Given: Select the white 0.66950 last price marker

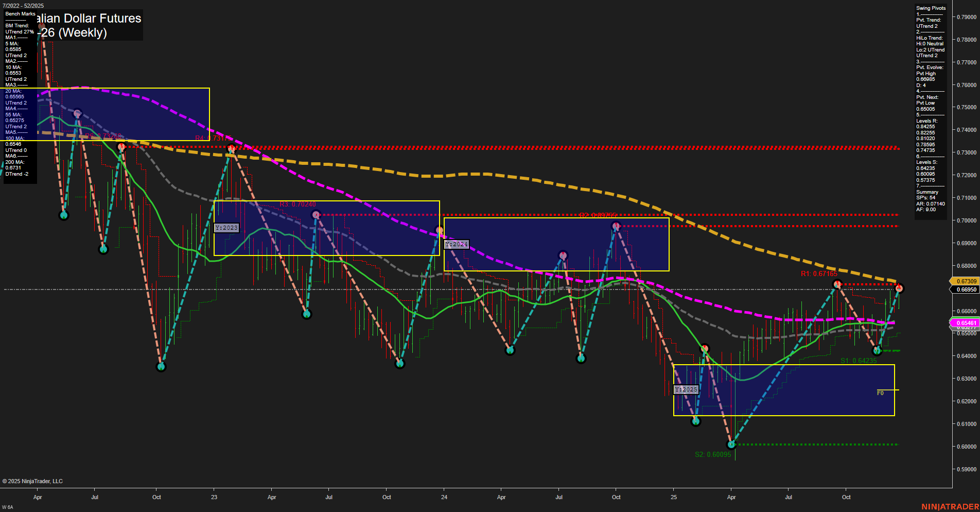Looking at the screenshot, I should click(x=963, y=289).
